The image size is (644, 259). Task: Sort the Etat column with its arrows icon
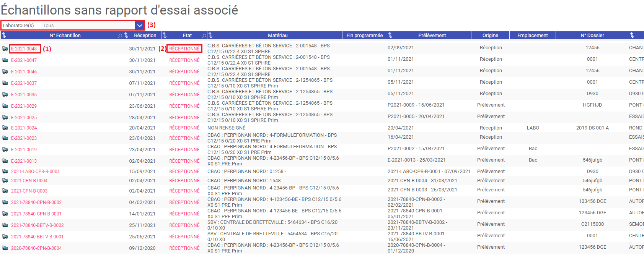pos(165,36)
